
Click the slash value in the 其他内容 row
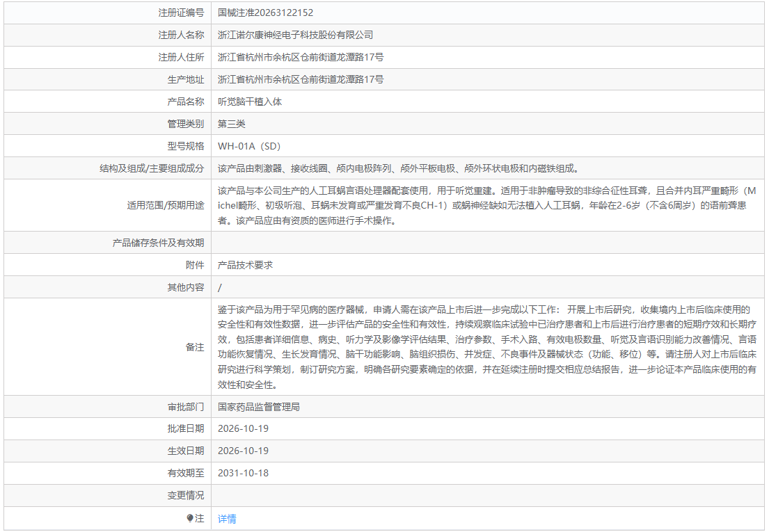coord(220,287)
